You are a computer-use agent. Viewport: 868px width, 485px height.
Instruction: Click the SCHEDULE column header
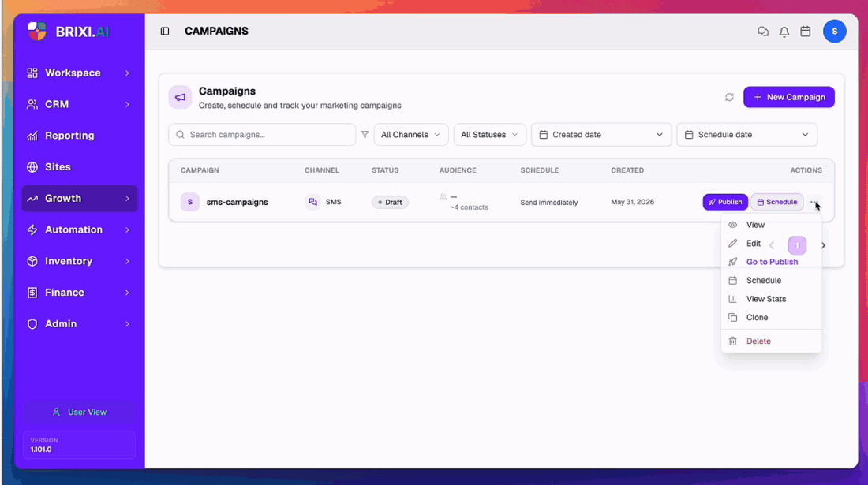coord(539,170)
